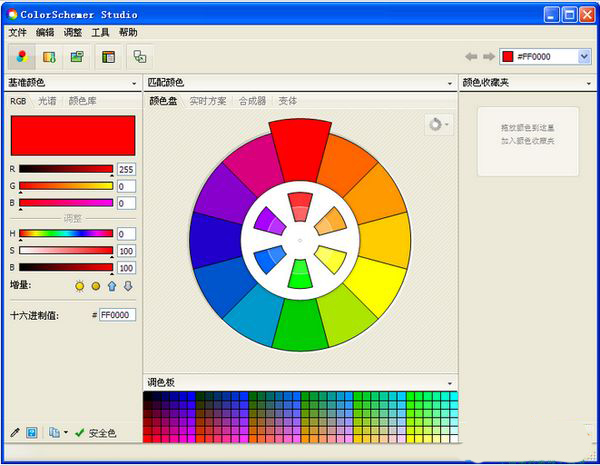This screenshot has width=600, height=466.
Task: Switch to the RGB tab
Action: click(x=18, y=101)
